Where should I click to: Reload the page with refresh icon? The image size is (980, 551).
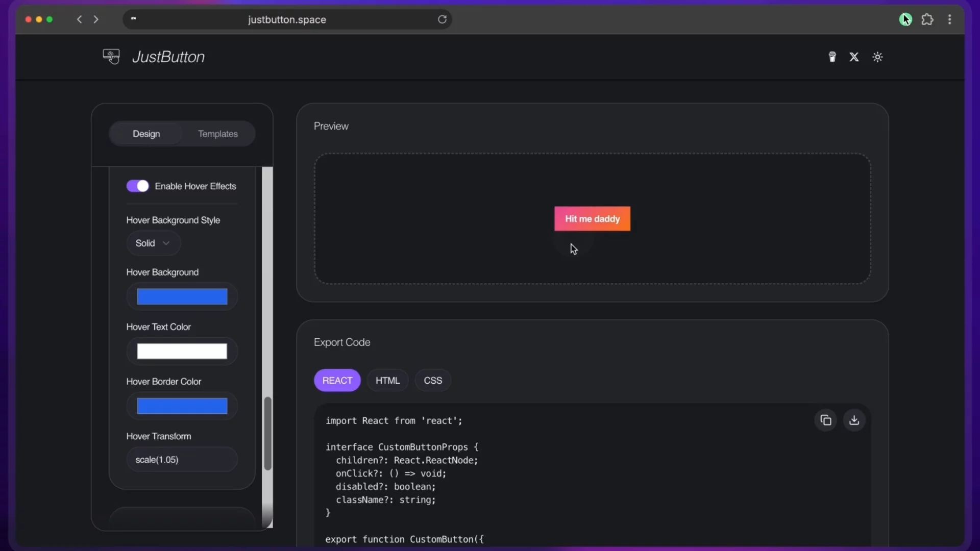442,19
